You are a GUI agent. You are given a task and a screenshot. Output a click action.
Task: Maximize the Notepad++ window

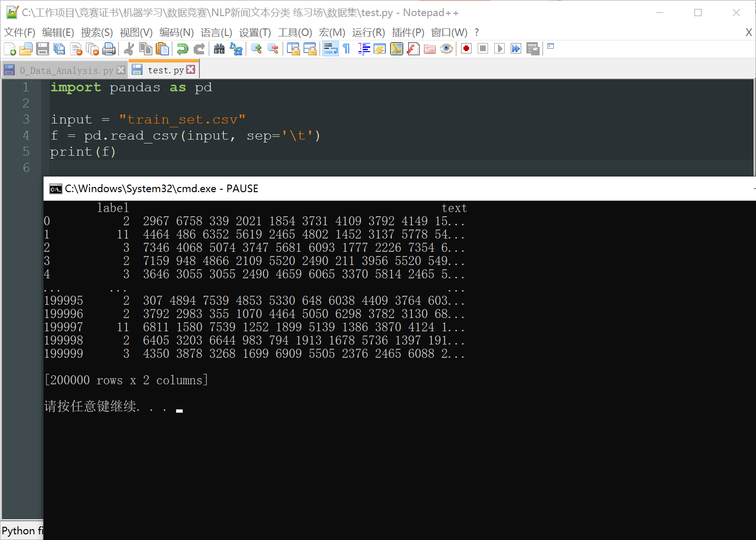698,13
